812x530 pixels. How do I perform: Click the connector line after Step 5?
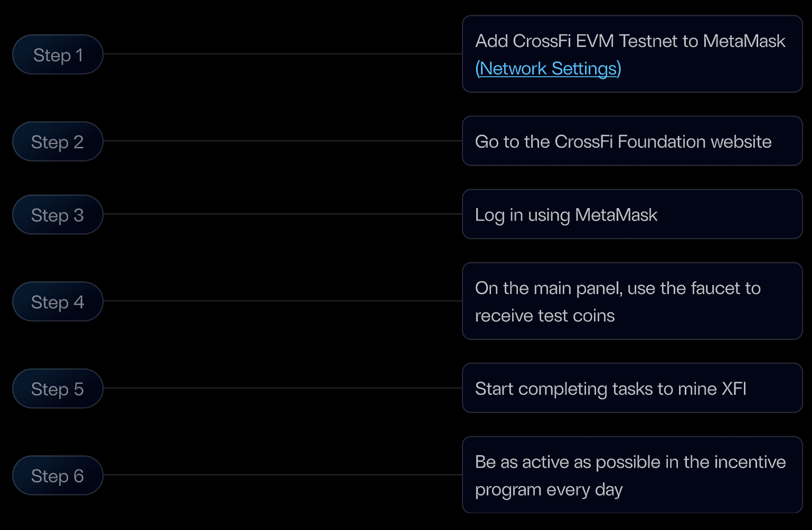[x=282, y=388]
